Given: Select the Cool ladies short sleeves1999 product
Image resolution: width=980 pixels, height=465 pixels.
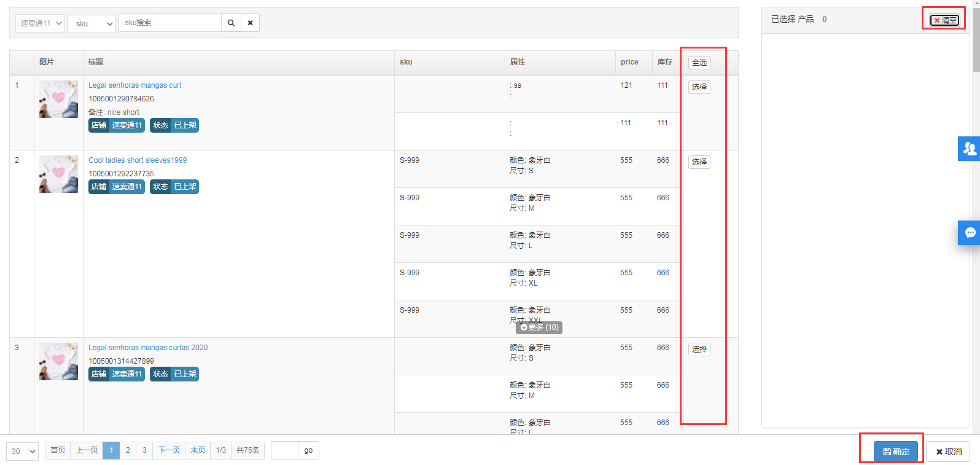Looking at the screenshot, I should [699, 162].
